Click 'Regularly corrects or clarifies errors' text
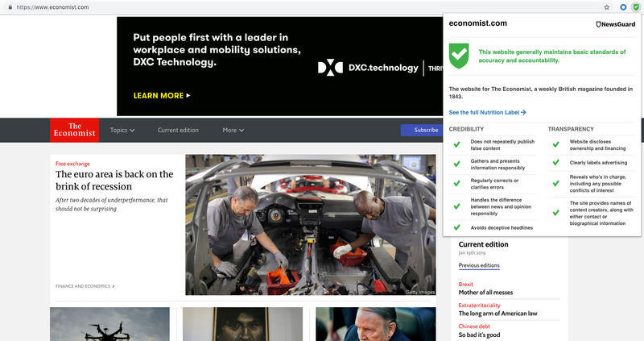Screen dimensions: 644x341 [494, 184]
